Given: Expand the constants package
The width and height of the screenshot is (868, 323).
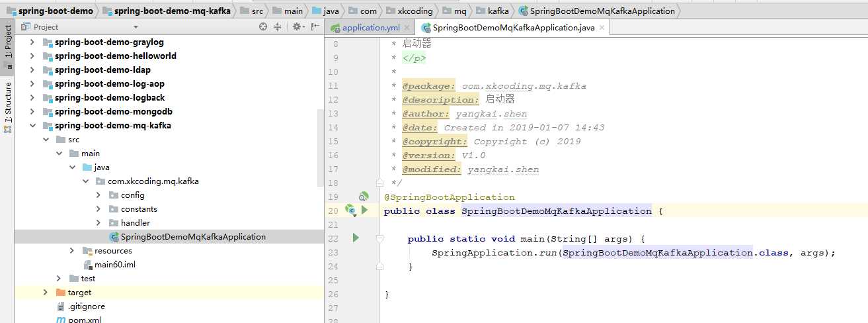Looking at the screenshot, I should [98, 209].
